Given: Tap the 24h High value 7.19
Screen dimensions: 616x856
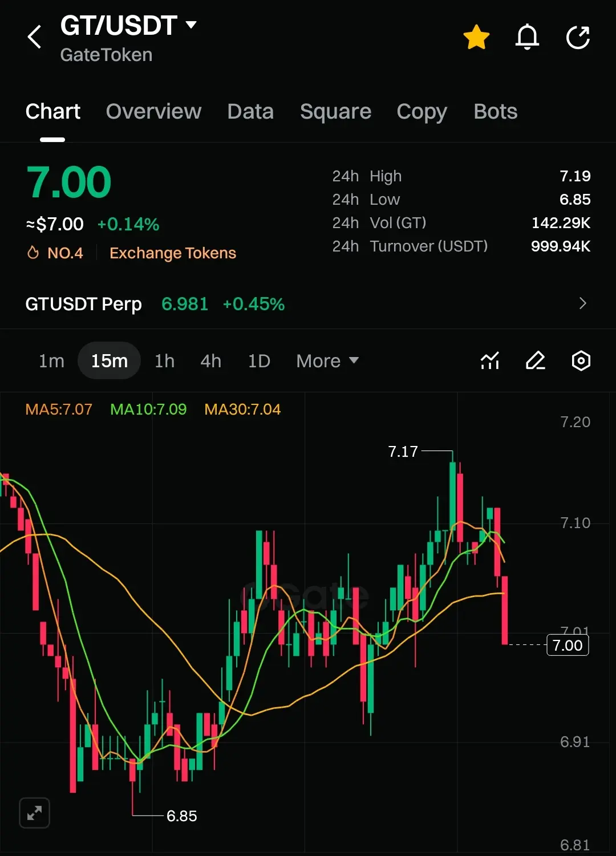Looking at the screenshot, I should click(x=575, y=176).
